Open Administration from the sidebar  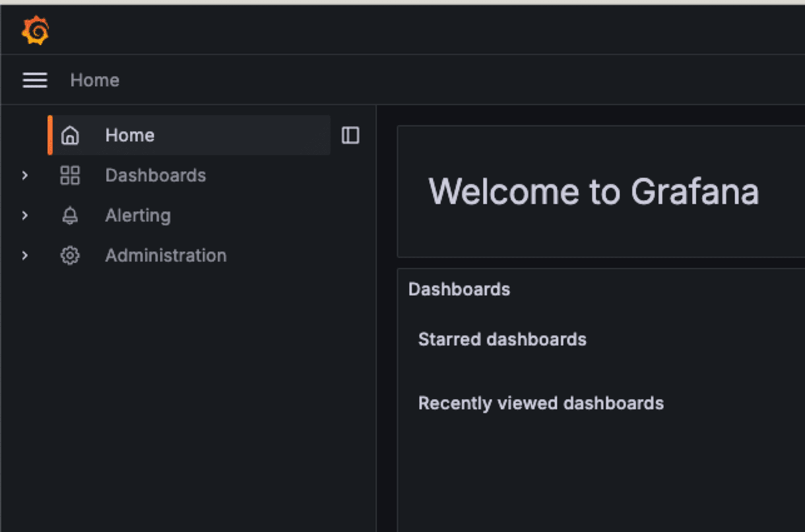pos(166,256)
